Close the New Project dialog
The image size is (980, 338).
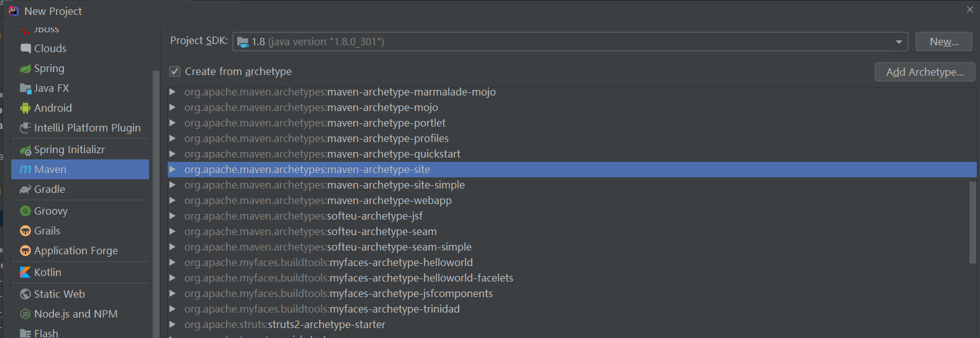pyautogui.click(x=970, y=9)
